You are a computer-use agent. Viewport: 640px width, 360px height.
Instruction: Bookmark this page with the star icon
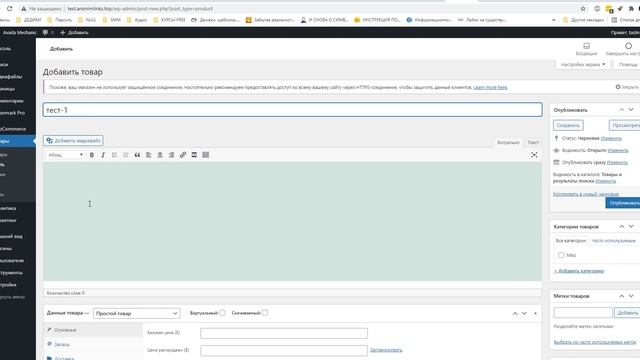pyautogui.click(x=583, y=9)
